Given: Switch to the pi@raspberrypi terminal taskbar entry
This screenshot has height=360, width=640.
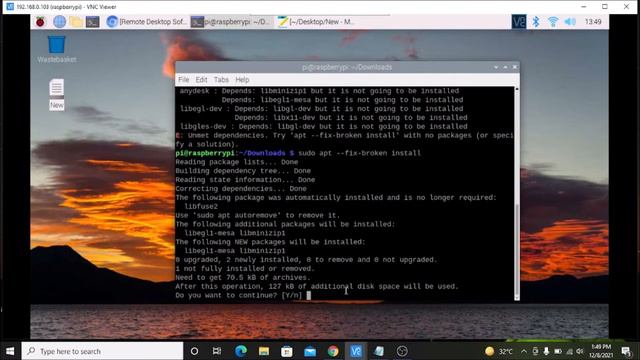Looking at the screenshot, I should click(231, 22).
